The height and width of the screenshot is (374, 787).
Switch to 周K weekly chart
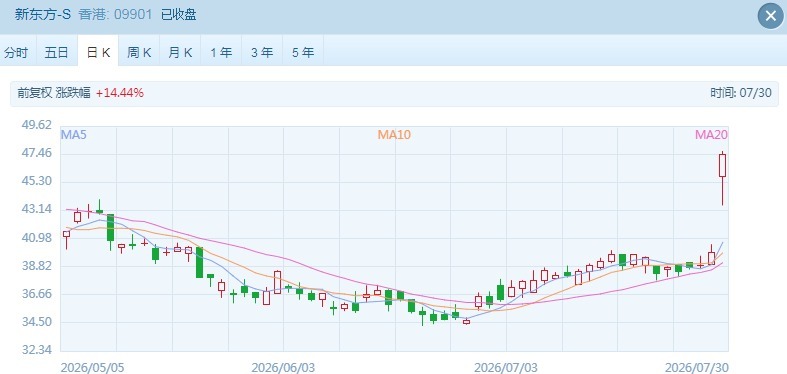(139, 52)
